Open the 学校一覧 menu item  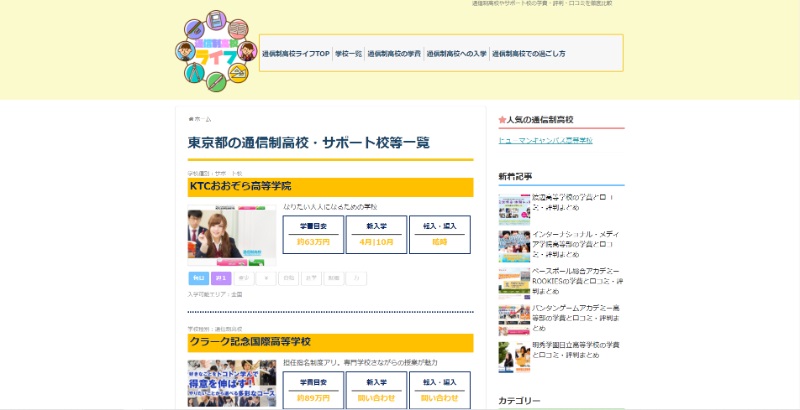[x=348, y=54]
